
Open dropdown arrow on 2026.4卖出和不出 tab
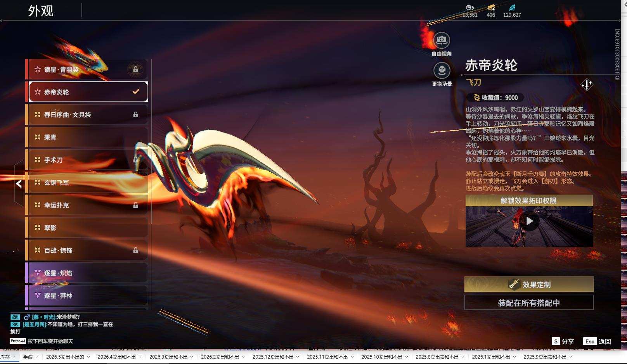[140, 357]
